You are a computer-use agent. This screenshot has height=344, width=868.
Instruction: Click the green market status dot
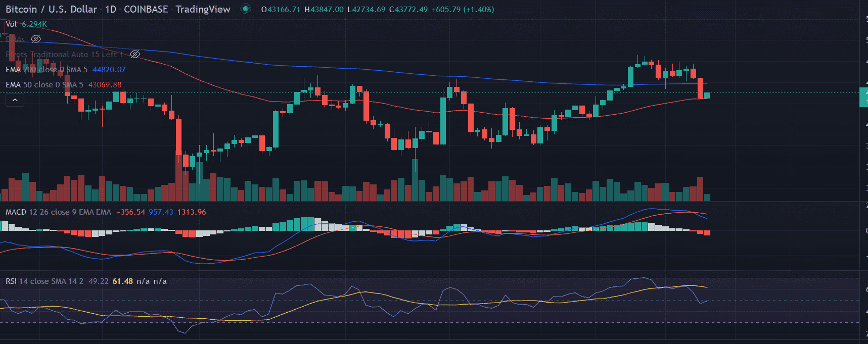tap(245, 9)
